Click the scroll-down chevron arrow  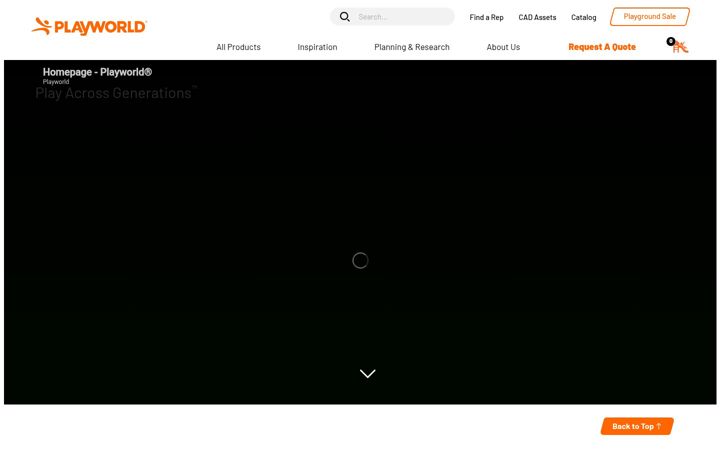(x=367, y=373)
